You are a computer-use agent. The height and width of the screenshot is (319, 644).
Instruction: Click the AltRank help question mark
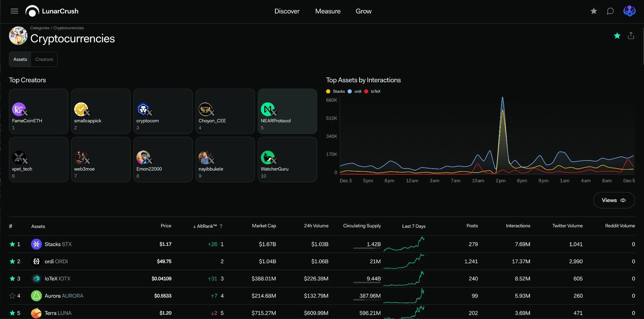221,226
